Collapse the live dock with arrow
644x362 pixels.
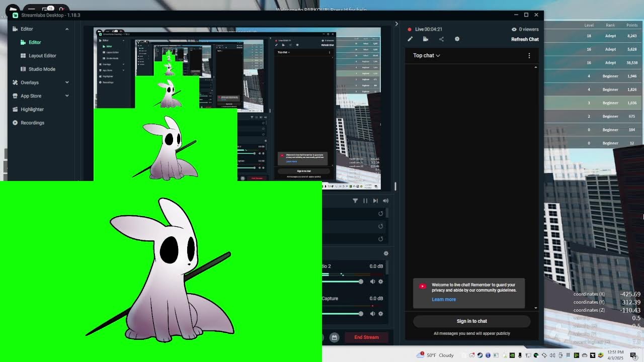coord(396,24)
